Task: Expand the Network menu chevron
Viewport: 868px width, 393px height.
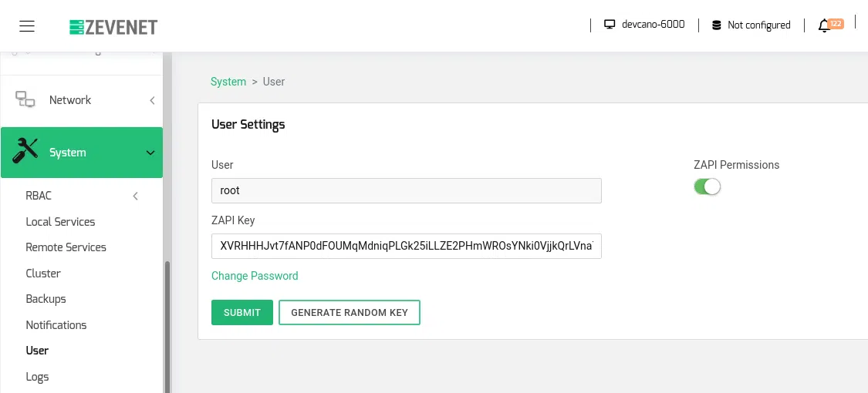Action: pyautogui.click(x=152, y=100)
